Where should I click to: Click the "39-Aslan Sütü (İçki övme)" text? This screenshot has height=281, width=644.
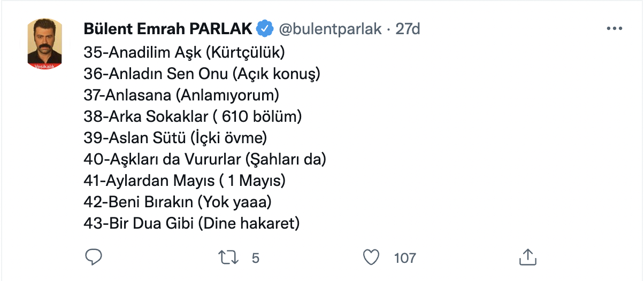[x=175, y=138]
